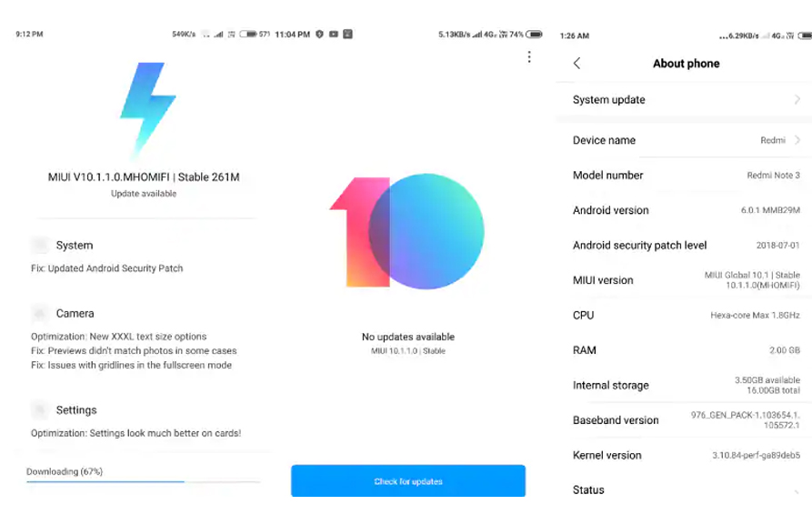This screenshot has width=812, height=525.
Task: Tap the back arrow in About phone
Action: point(576,63)
